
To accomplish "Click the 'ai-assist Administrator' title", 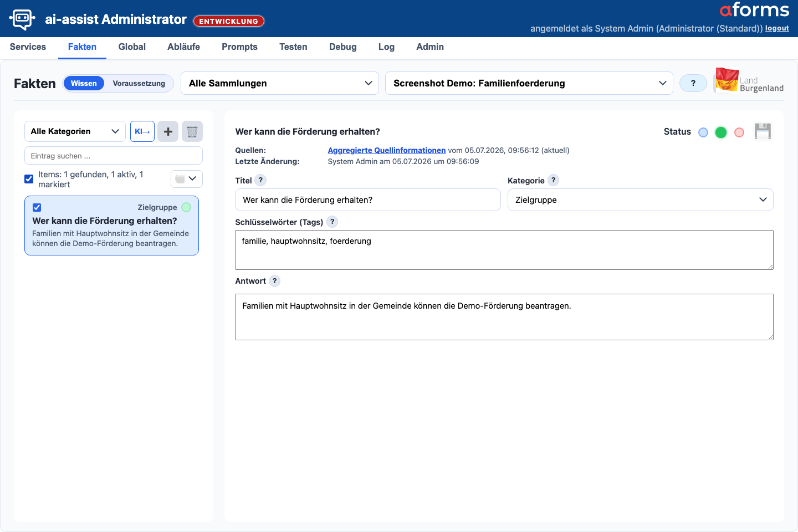I will coord(116,19).
